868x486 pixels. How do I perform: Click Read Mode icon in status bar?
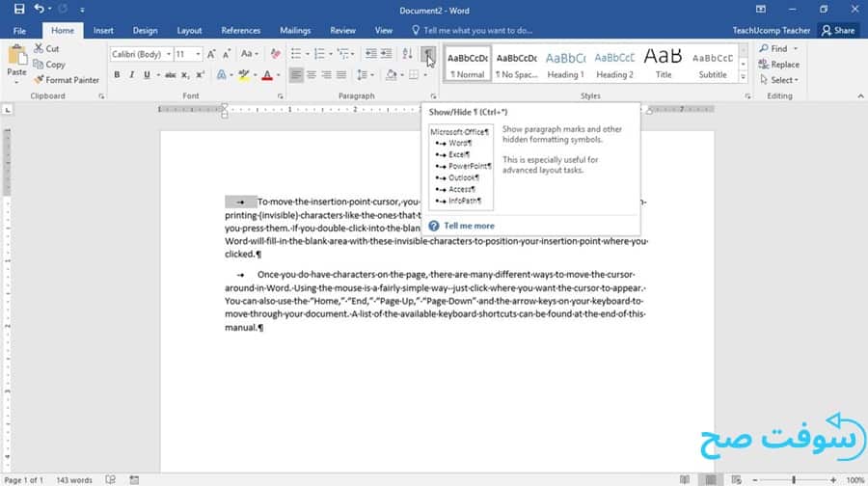pos(685,479)
